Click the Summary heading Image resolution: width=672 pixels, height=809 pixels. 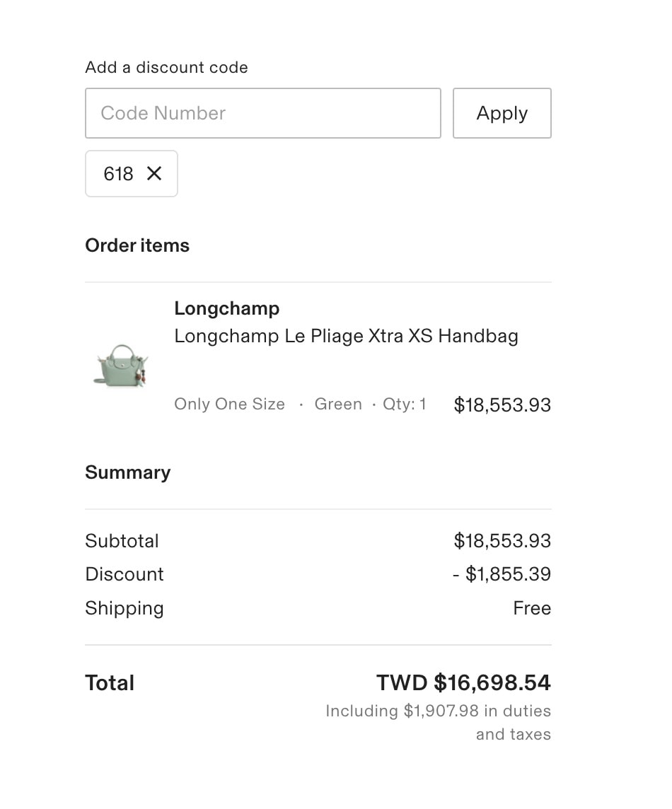click(127, 472)
